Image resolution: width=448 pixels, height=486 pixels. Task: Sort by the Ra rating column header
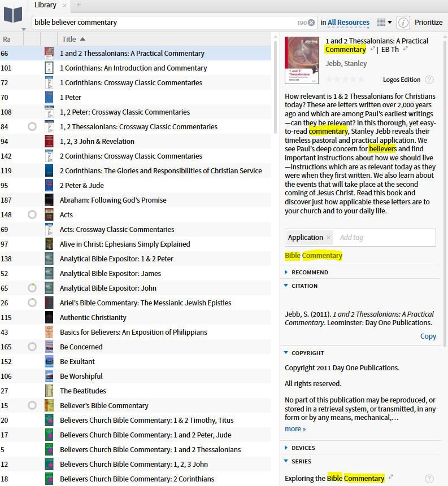7,39
